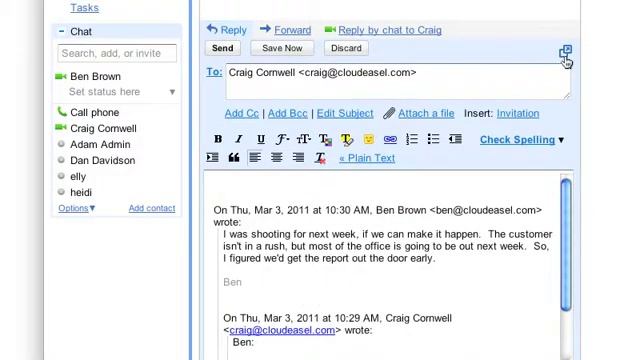Screen dimensions: 640x360
Task: Click the message body scrollbar thumb
Action: [x=566, y=245]
